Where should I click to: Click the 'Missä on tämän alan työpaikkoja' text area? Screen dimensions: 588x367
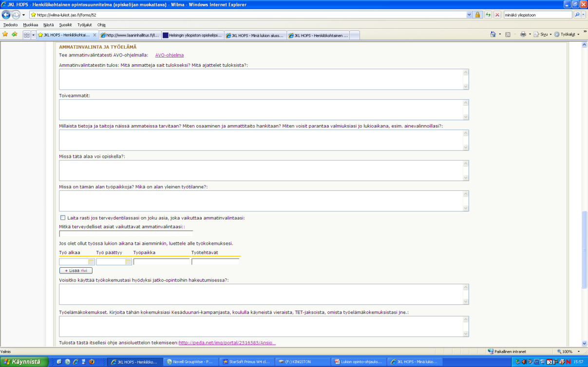tap(264, 201)
